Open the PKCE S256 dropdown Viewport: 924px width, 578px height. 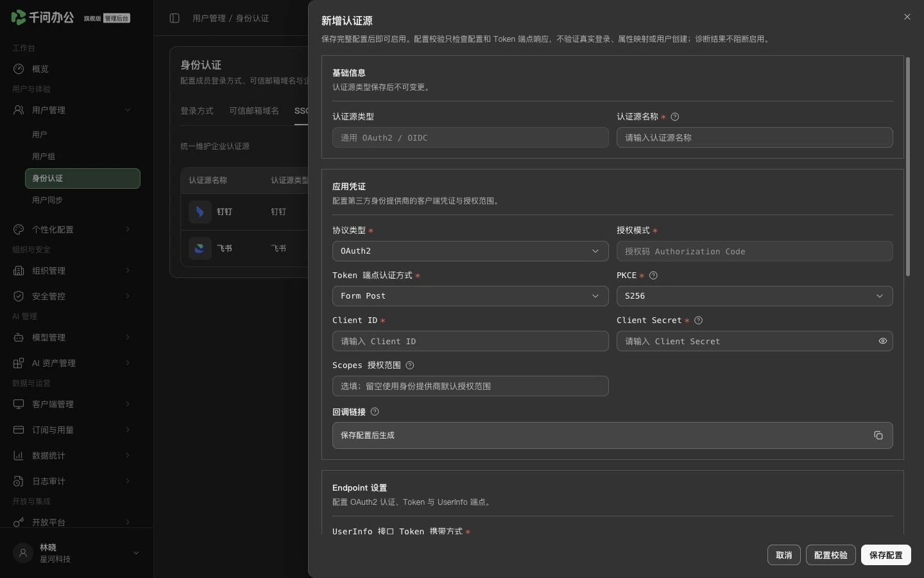[x=755, y=296]
